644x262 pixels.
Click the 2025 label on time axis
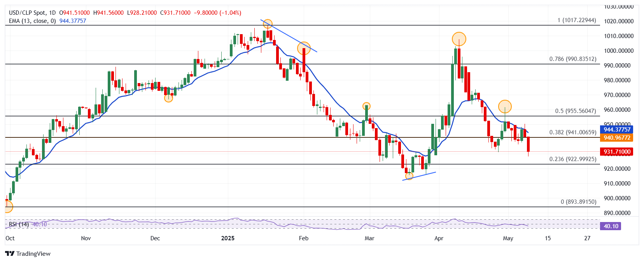coord(228,238)
